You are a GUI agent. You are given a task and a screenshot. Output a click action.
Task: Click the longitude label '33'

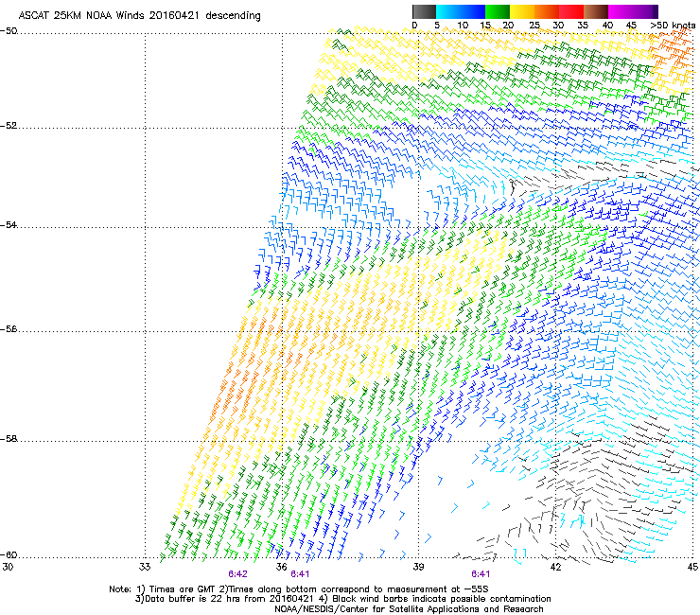145,567
